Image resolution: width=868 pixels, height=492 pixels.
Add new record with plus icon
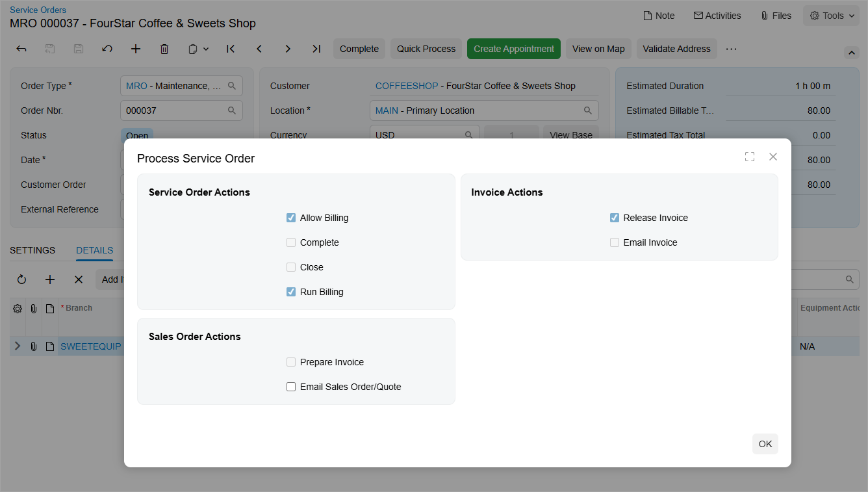click(x=136, y=49)
